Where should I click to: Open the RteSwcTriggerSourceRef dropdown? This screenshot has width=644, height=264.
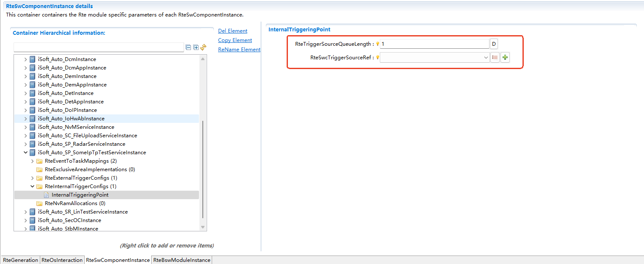[x=486, y=58]
